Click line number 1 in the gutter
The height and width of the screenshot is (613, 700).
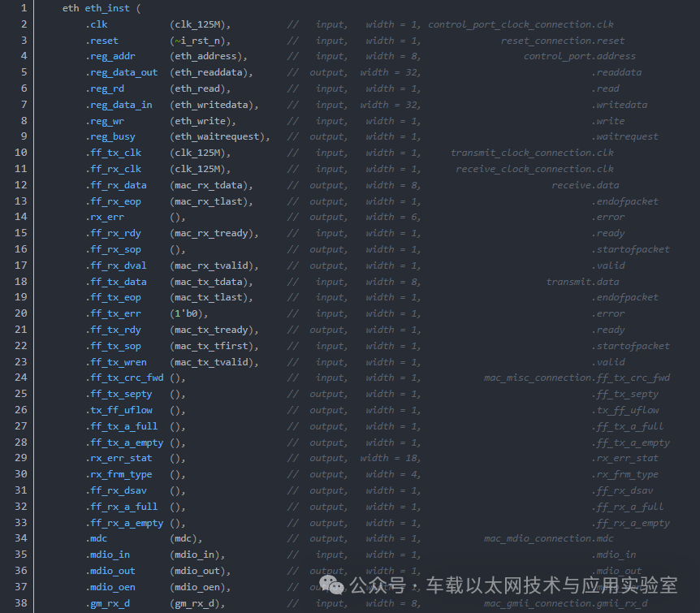click(24, 8)
